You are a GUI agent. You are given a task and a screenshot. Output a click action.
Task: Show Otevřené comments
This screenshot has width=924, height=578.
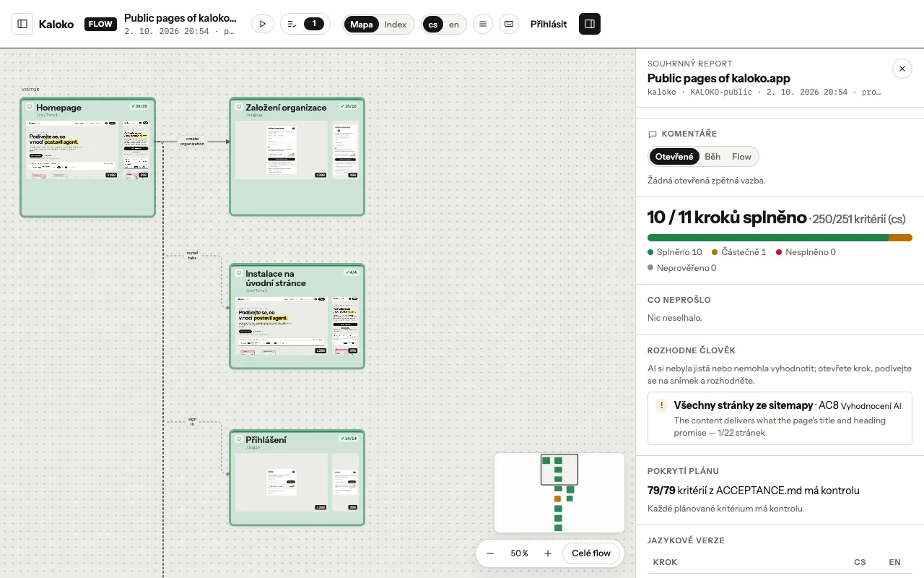pyautogui.click(x=674, y=157)
